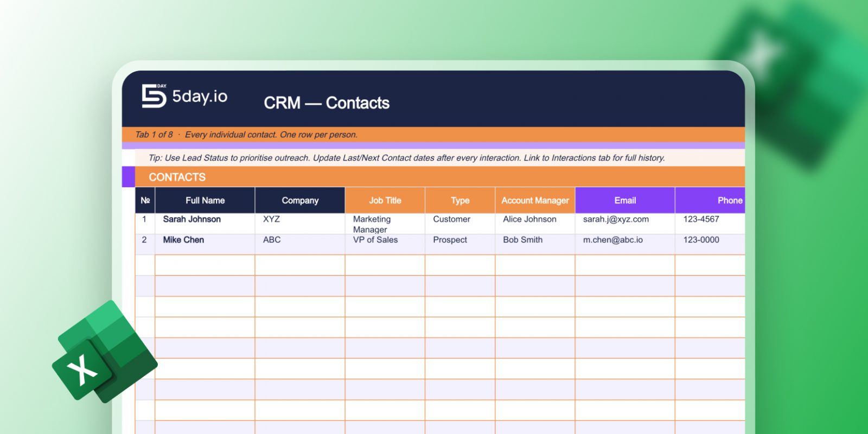Click the 'Full Name' column header
This screenshot has width=868, height=434.
[x=205, y=200]
